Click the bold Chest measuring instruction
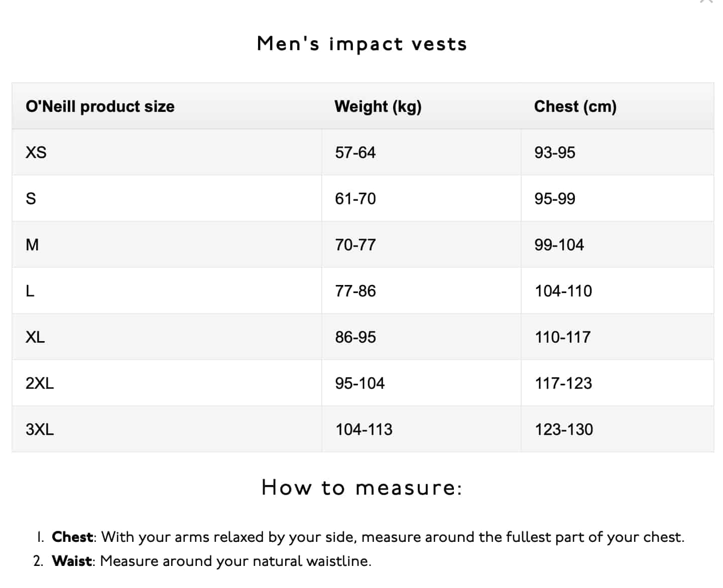Screen dimensions: 723x588 pos(72,537)
